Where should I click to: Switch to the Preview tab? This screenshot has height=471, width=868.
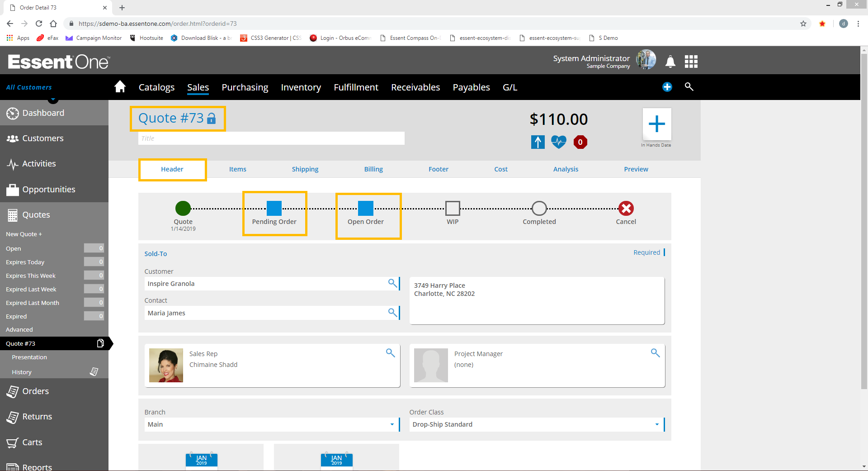pyautogui.click(x=636, y=169)
